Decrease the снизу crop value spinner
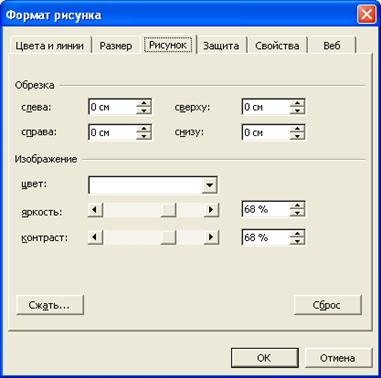The height and width of the screenshot is (378, 381). pos(297,136)
